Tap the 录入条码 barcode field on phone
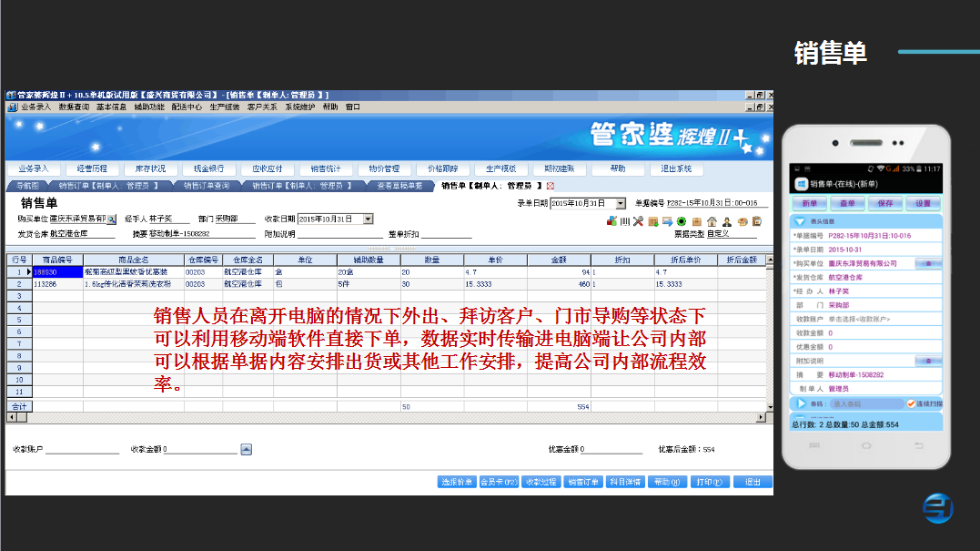Image resolution: width=980 pixels, height=551 pixels. [x=866, y=404]
